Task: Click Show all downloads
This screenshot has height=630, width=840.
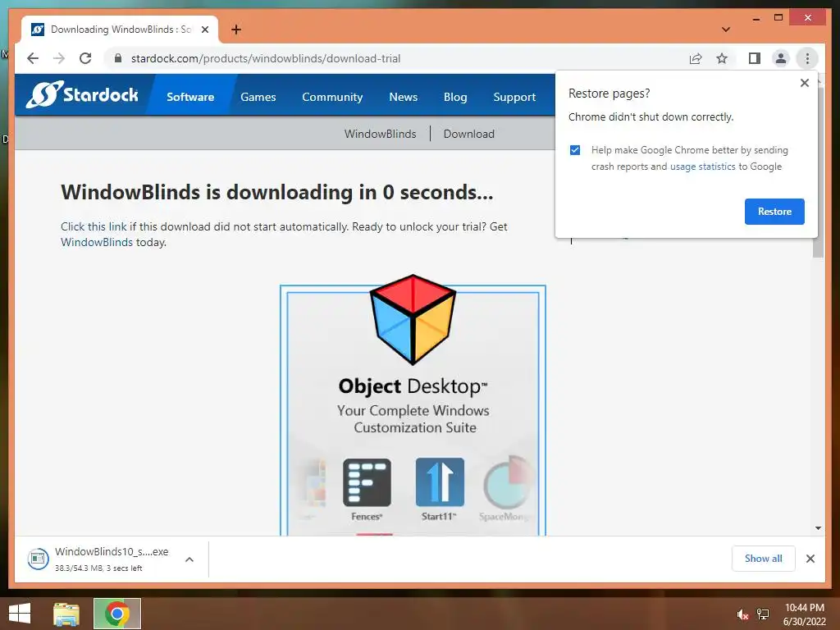Action: tap(763, 559)
